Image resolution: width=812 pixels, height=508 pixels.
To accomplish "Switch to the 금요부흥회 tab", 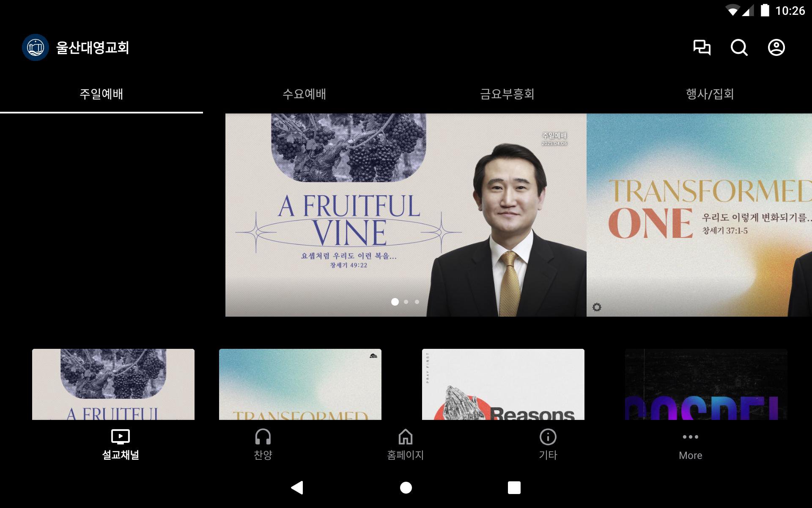I will pos(507,94).
